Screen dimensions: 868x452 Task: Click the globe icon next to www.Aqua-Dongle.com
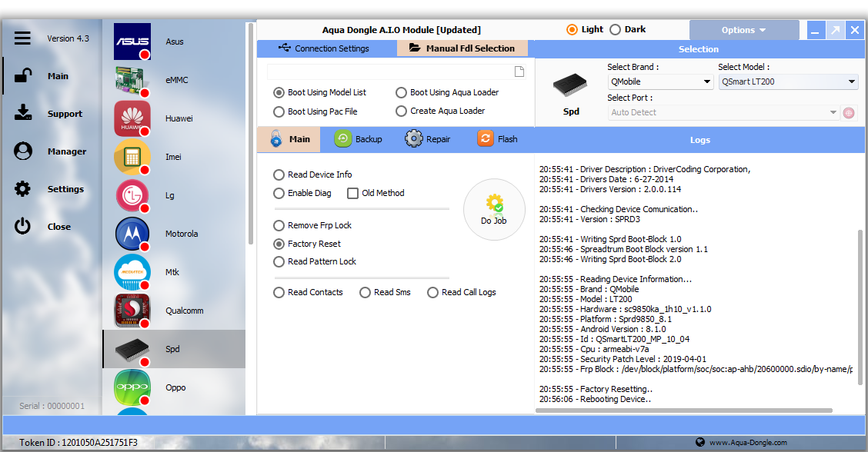pyautogui.click(x=700, y=442)
